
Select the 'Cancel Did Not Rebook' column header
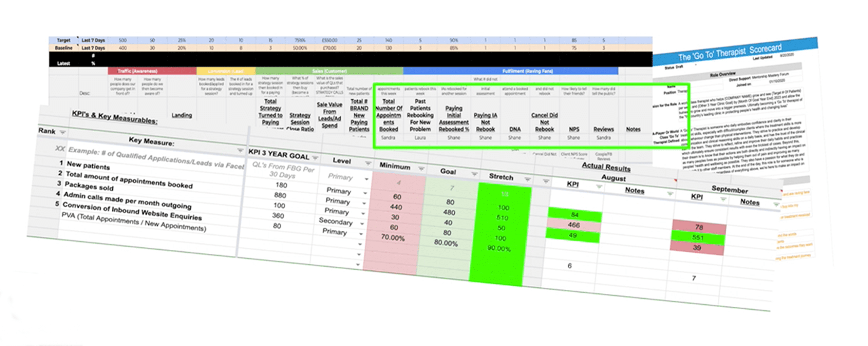(x=544, y=122)
